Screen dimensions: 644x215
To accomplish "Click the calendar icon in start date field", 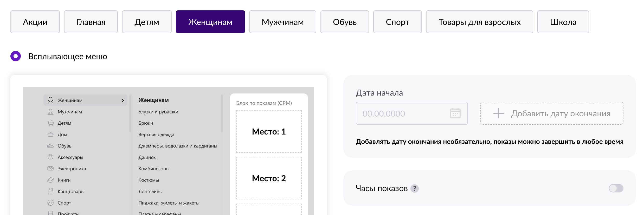I will [x=455, y=113].
